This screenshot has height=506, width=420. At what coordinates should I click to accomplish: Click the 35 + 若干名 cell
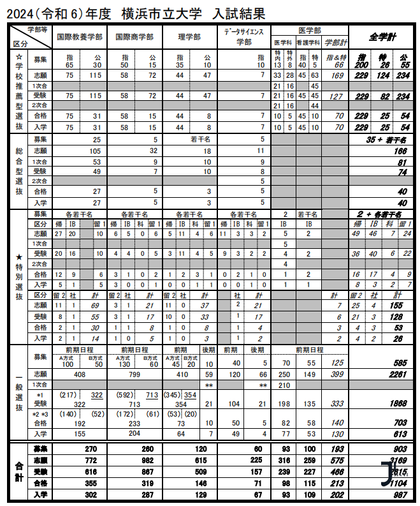[386, 140]
